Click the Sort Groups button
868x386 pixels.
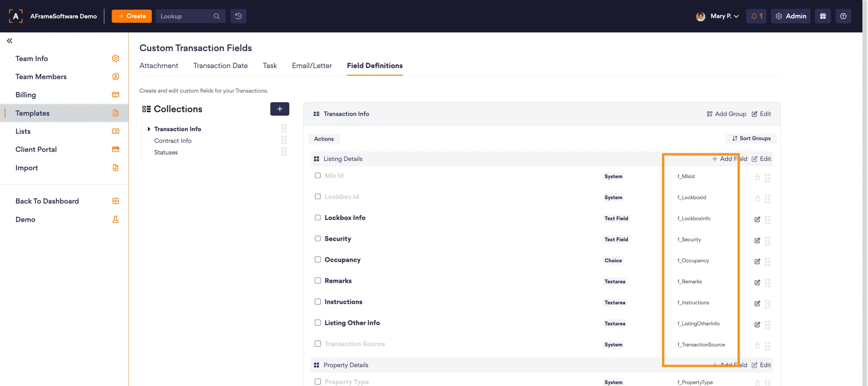751,138
